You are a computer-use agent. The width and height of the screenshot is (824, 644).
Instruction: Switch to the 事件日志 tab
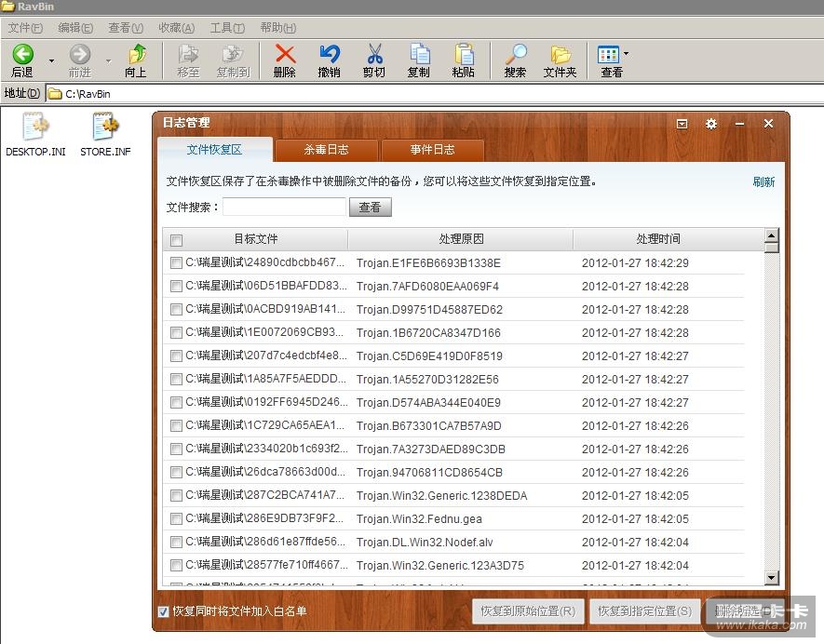click(x=433, y=150)
